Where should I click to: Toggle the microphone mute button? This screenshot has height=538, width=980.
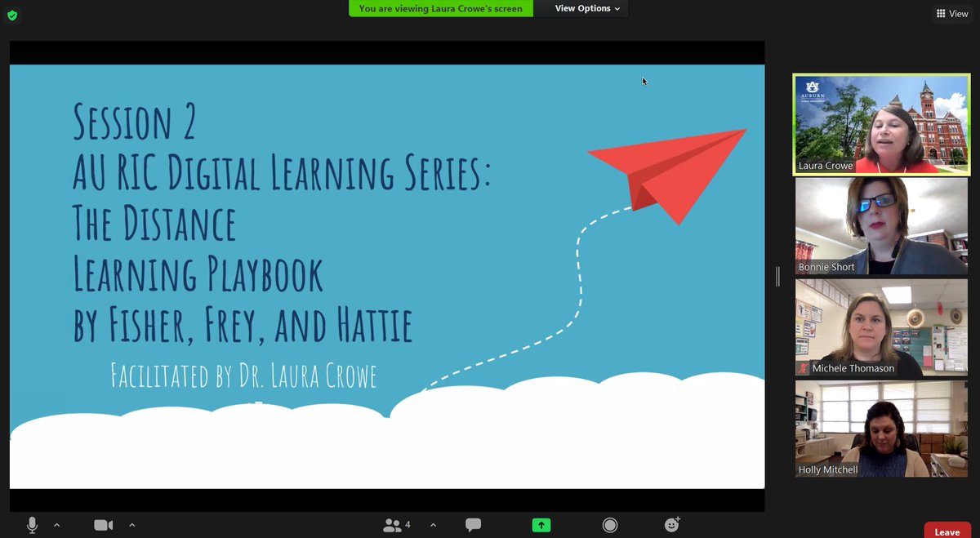(32, 525)
